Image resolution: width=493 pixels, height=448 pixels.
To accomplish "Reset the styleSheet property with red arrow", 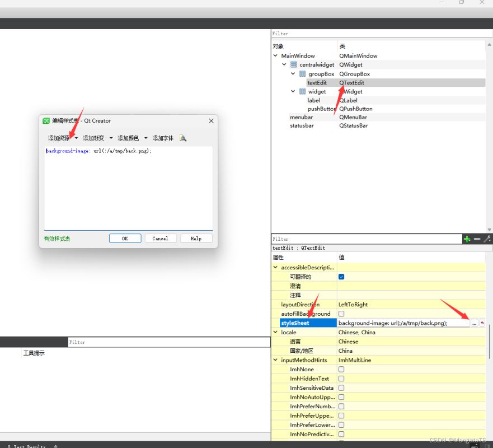I will tap(482, 323).
